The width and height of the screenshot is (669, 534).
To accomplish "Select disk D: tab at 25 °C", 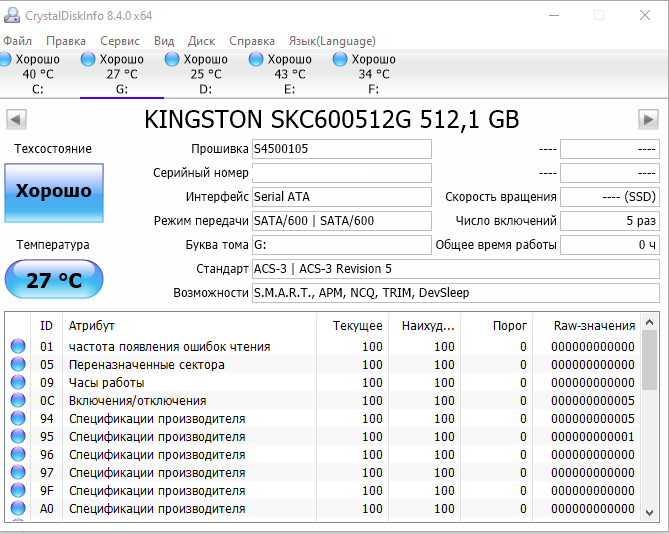I will pyautogui.click(x=206, y=74).
